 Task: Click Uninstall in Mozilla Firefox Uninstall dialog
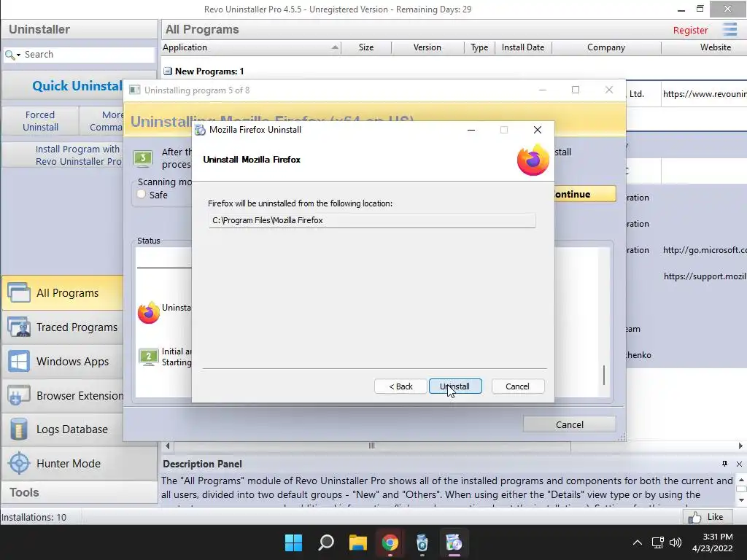click(455, 386)
